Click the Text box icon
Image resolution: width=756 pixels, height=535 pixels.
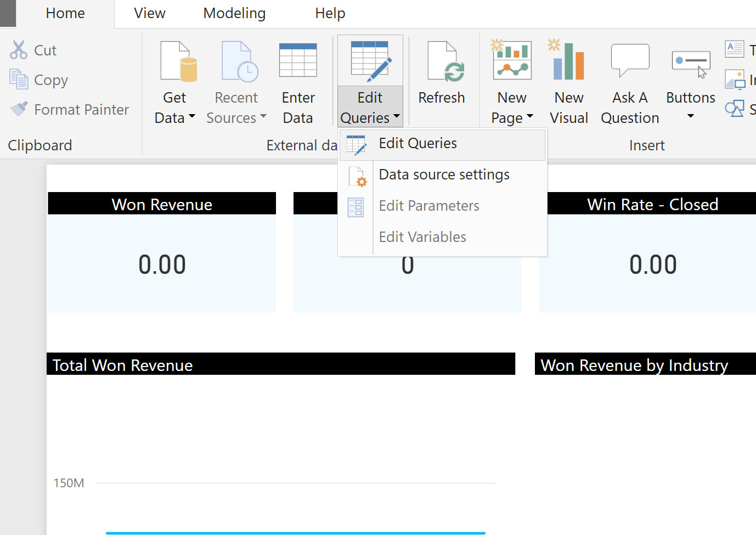734,48
